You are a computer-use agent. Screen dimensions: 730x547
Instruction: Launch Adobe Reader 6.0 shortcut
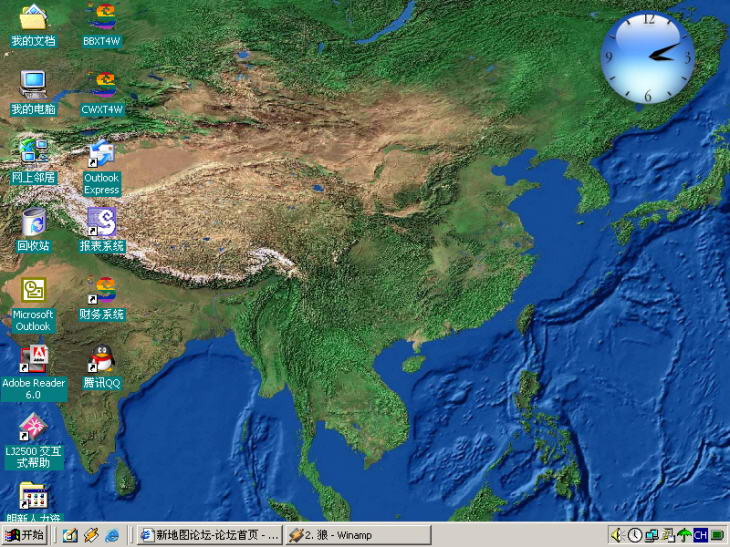pyautogui.click(x=33, y=359)
